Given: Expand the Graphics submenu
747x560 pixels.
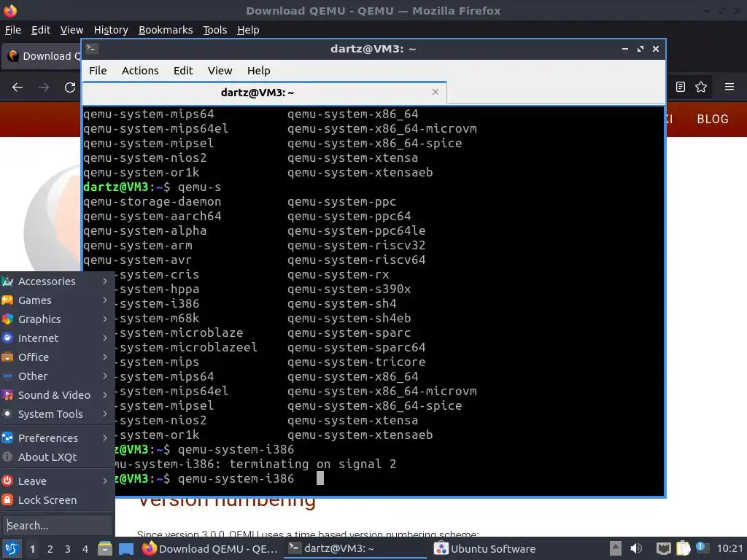Looking at the screenshot, I should point(55,319).
